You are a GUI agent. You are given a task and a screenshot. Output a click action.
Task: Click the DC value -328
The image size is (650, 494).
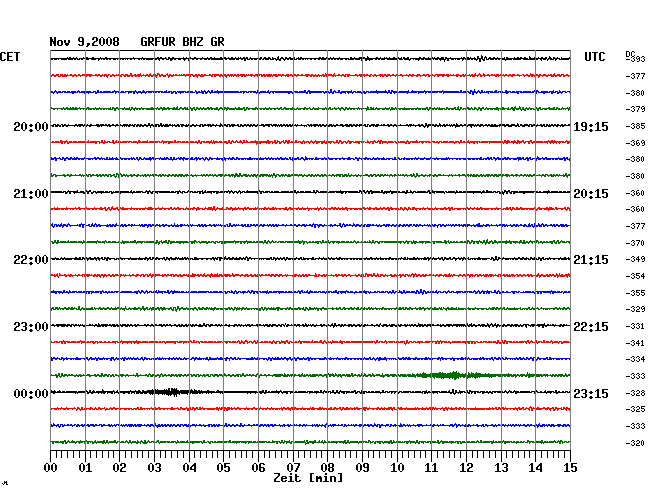[x=635, y=393]
